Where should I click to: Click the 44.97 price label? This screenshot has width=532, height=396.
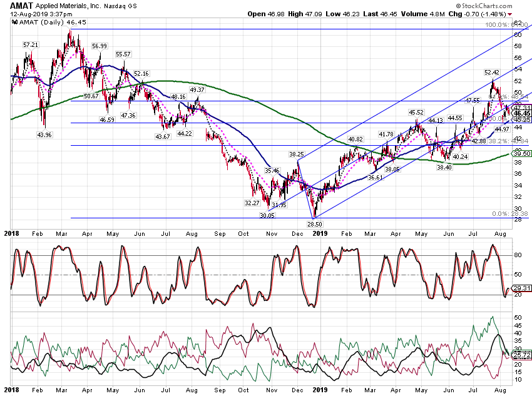click(x=502, y=129)
